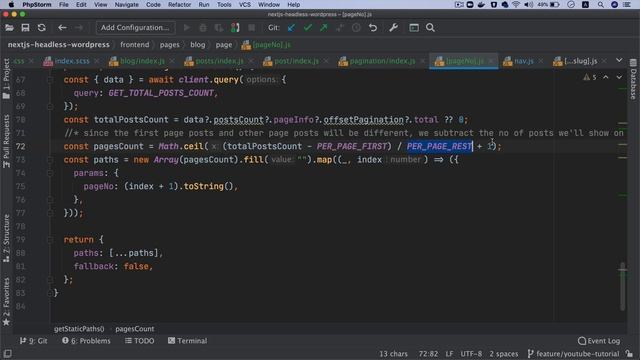Open the Git tool window button
The image size is (640, 360).
pos(33,341)
